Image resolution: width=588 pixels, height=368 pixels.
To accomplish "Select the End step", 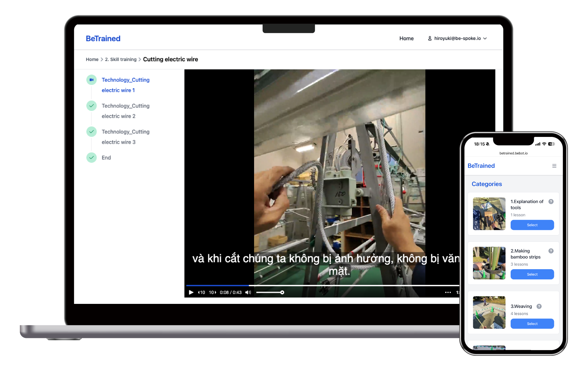I will coord(106,158).
